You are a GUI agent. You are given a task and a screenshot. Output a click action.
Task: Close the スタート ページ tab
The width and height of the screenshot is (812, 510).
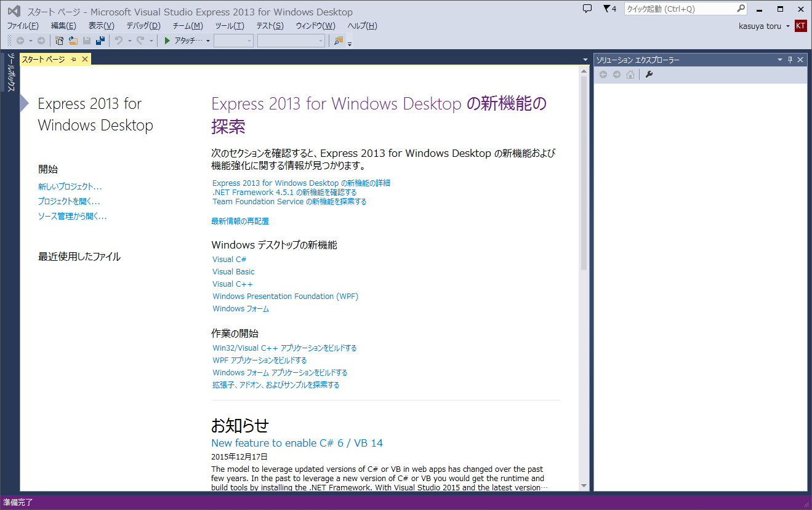[x=85, y=59]
